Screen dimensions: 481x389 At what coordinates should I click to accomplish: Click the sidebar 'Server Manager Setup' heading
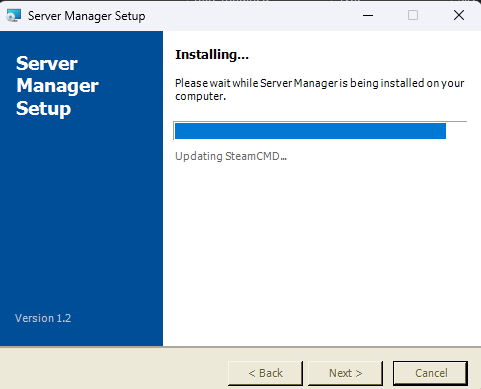57,86
